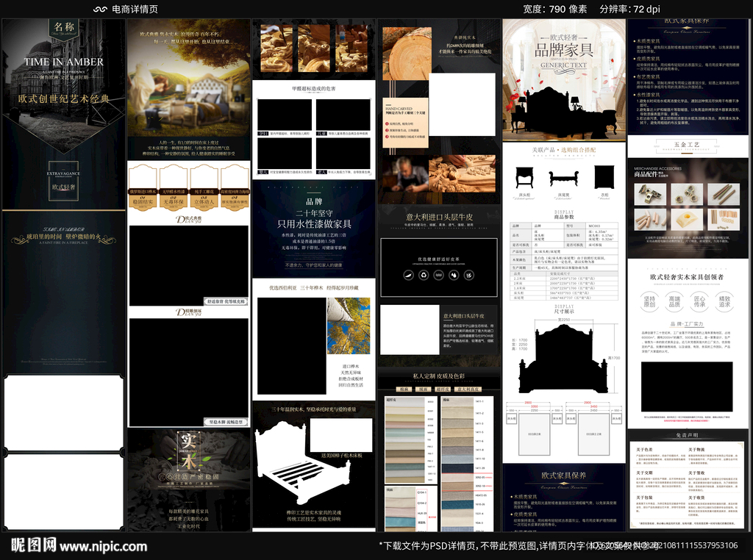Select the 棉麻 fabric tab
Image resolution: width=753 pixels, height=560 pixels.
tap(404, 390)
